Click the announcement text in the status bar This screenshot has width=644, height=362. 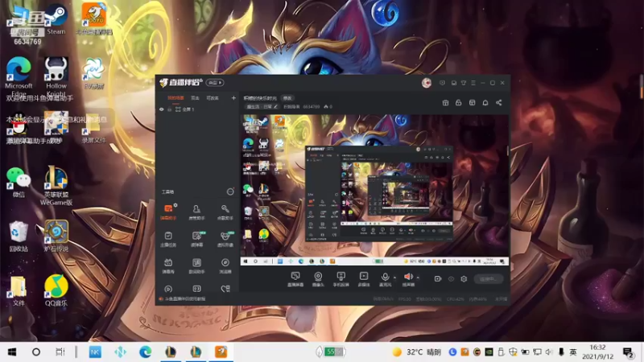(185, 298)
